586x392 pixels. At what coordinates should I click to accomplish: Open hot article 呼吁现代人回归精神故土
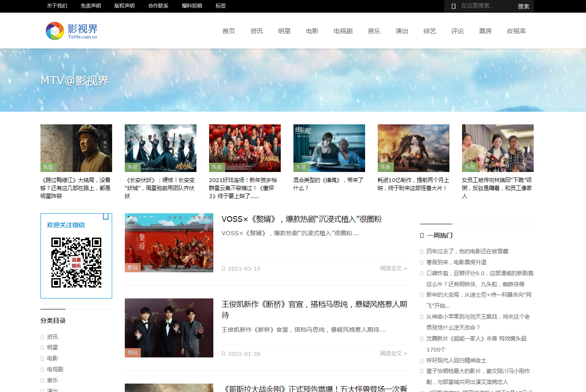click(456, 360)
